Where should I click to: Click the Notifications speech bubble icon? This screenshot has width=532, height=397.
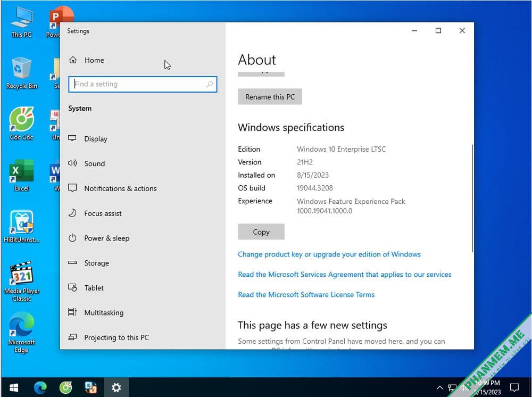[72, 188]
